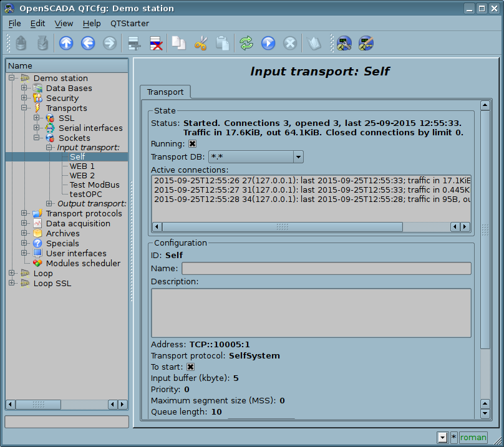Expand the Output transport node
504x447 pixels.
point(49,203)
